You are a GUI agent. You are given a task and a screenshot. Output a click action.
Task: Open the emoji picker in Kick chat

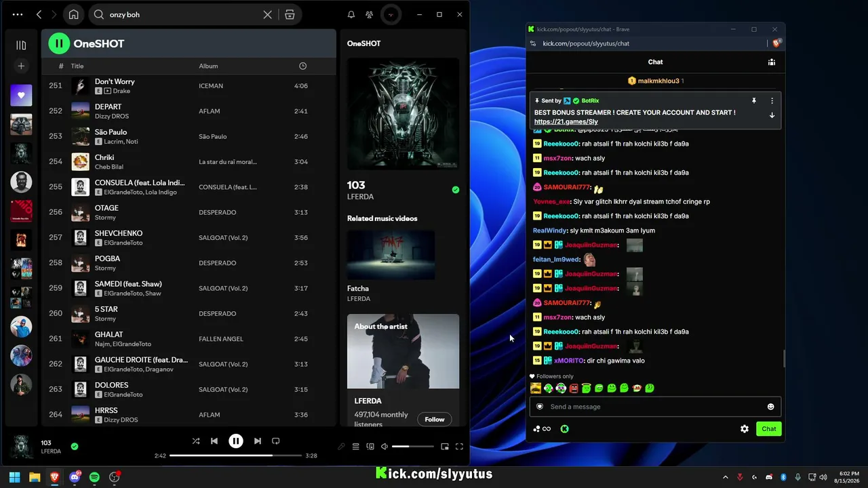click(770, 407)
